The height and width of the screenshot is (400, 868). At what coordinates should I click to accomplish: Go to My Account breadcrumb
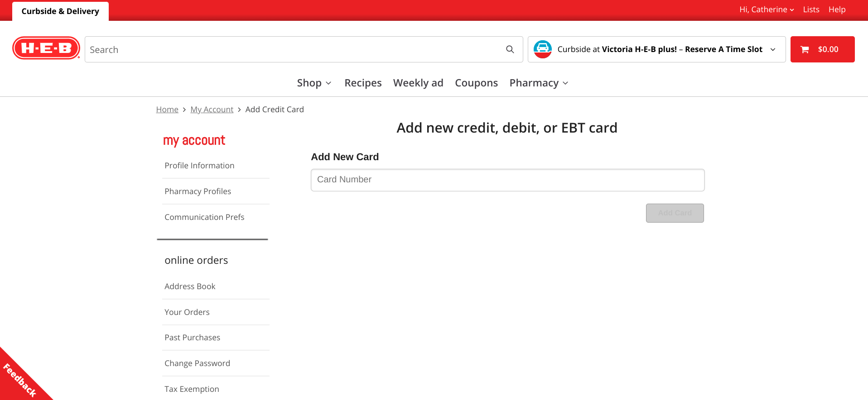point(212,110)
